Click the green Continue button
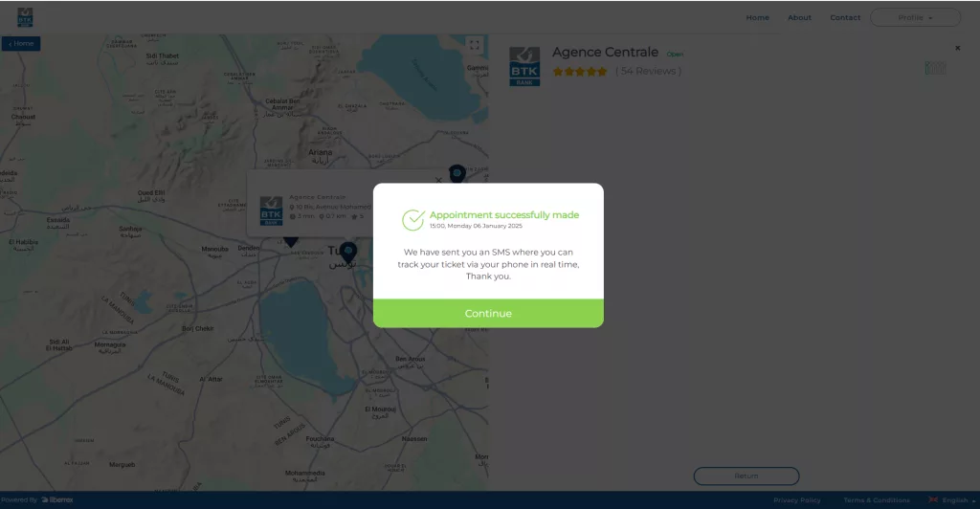 coord(488,313)
